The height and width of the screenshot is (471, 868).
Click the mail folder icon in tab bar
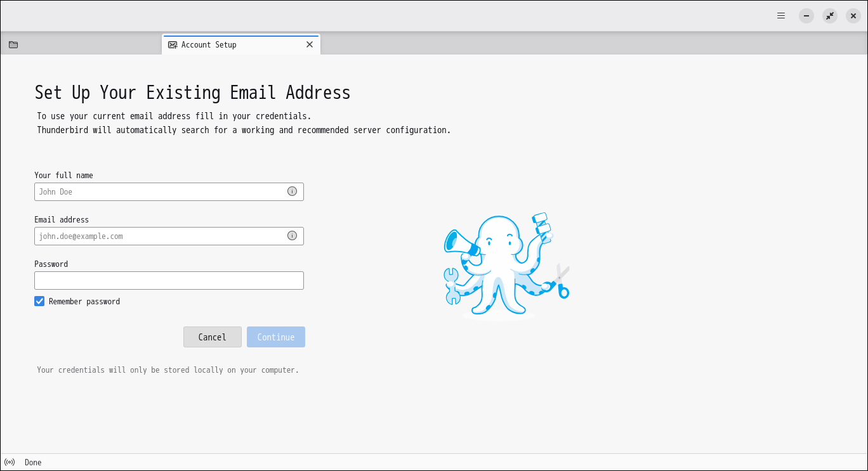[x=13, y=44]
